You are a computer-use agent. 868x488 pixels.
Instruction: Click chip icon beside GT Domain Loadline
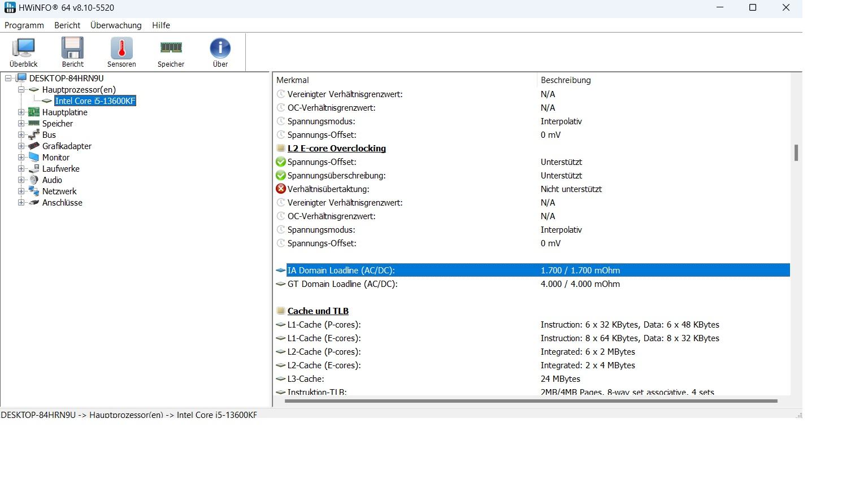tap(280, 284)
